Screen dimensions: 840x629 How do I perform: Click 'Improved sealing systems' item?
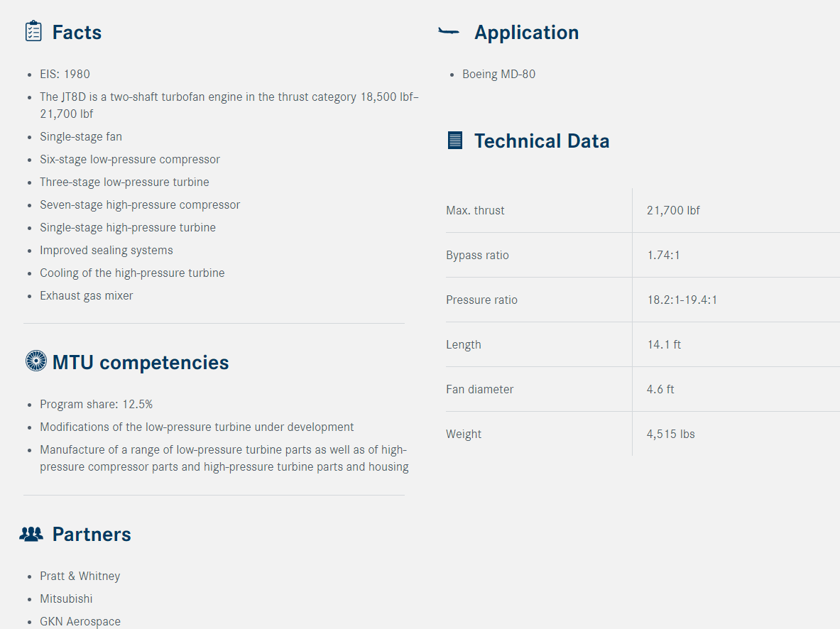click(106, 250)
